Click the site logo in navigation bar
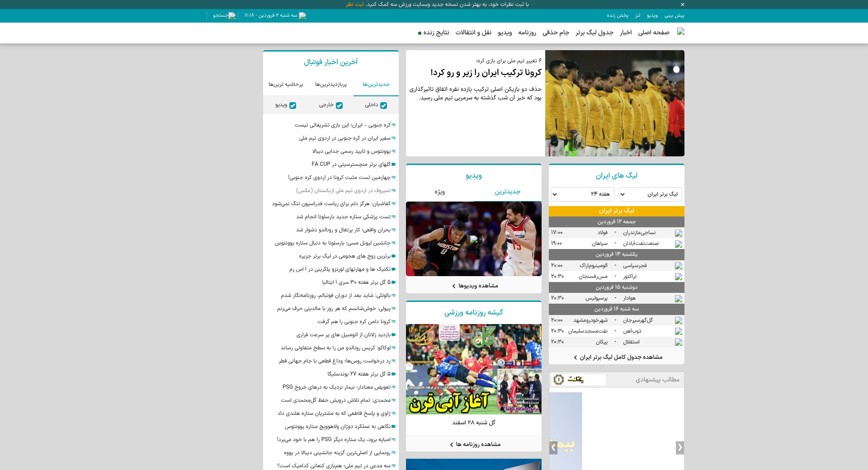868x470 pixels. click(680, 32)
